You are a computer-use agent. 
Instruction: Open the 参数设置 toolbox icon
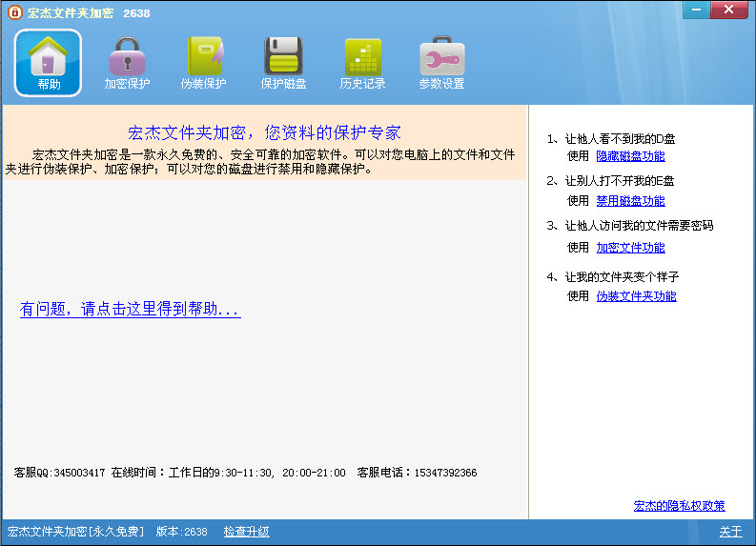[x=441, y=63]
